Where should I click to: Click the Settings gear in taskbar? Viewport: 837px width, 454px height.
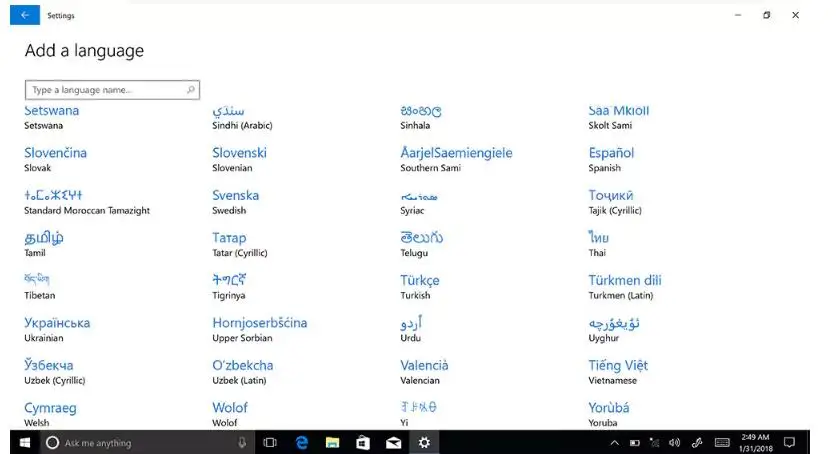click(x=424, y=442)
